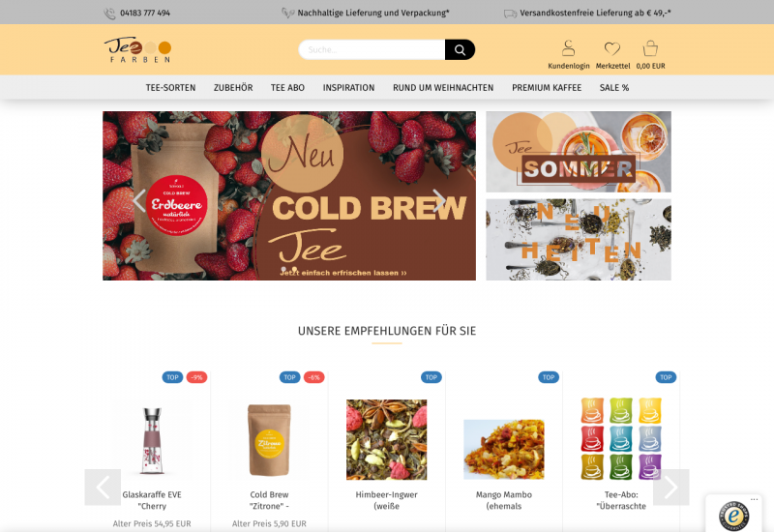
Task: Open the Trusted Shops badge
Action: point(733,517)
